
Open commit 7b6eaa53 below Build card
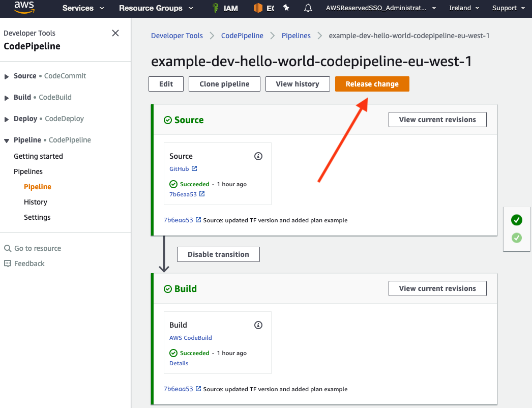click(x=178, y=389)
